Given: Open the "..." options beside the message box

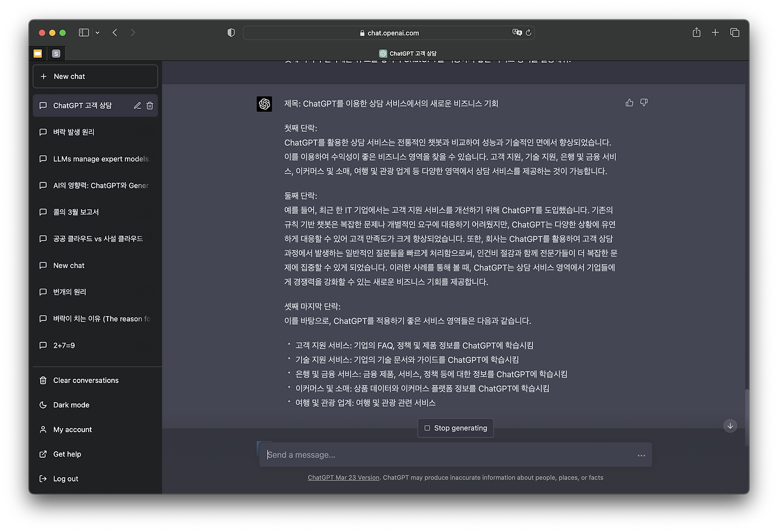Looking at the screenshot, I should click(641, 455).
